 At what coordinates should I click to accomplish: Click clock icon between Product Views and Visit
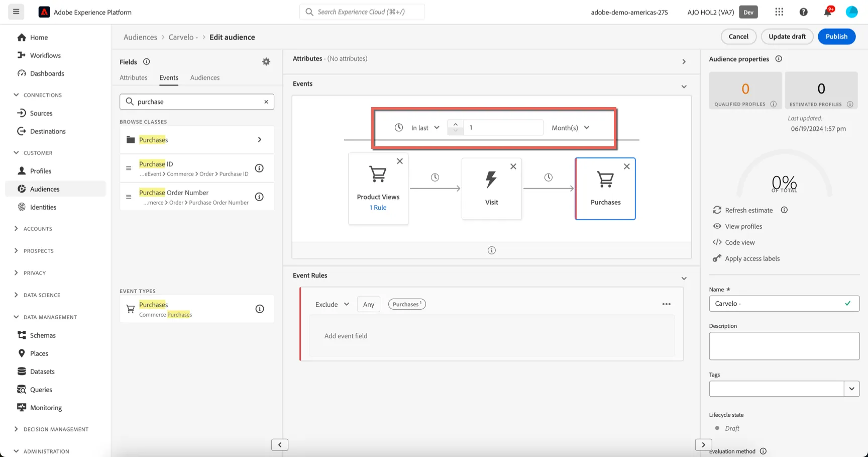pyautogui.click(x=435, y=177)
